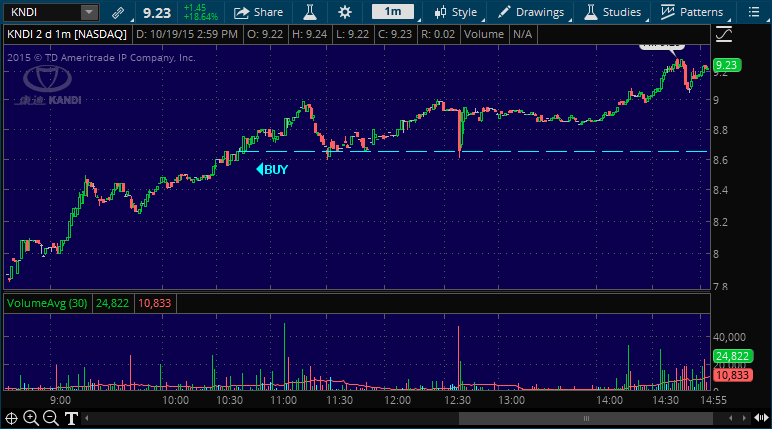The height and width of the screenshot is (429, 772).
Task: Click the 'N/A' volume value
Action: pos(522,34)
